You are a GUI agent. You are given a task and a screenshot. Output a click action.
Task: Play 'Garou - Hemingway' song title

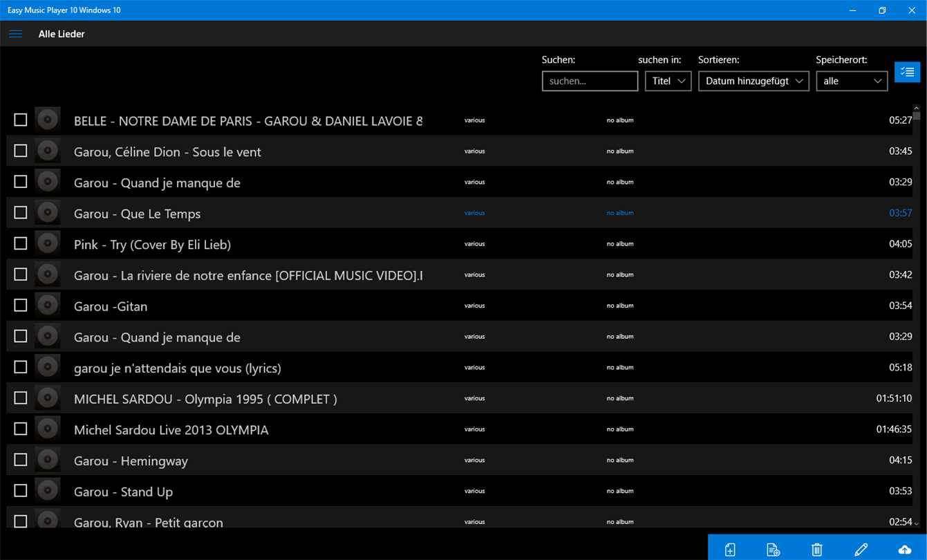(131, 461)
